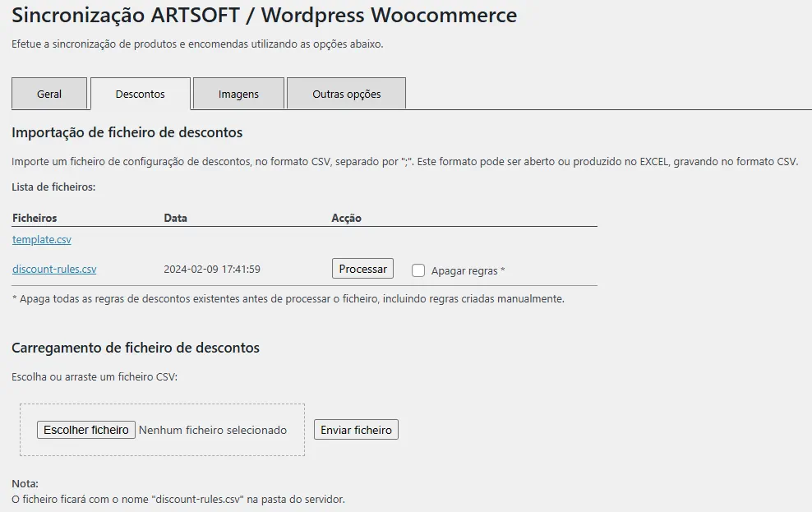Click the Enviar ficheiro button

357,430
